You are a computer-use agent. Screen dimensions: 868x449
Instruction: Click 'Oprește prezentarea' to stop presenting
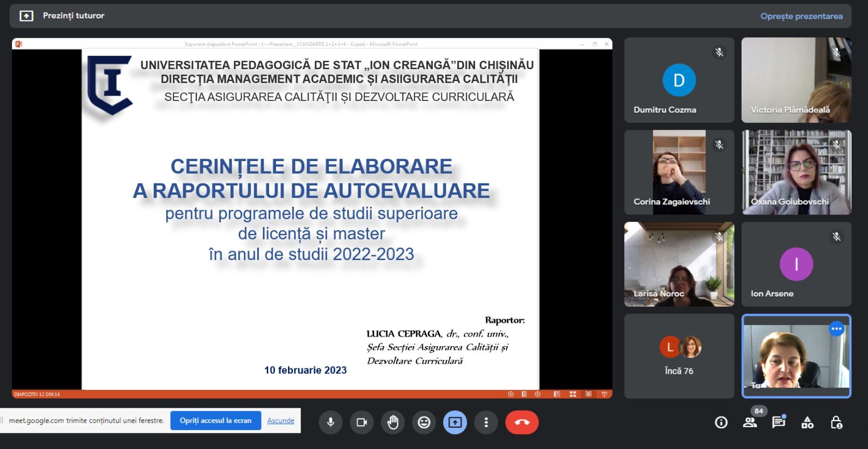point(801,16)
